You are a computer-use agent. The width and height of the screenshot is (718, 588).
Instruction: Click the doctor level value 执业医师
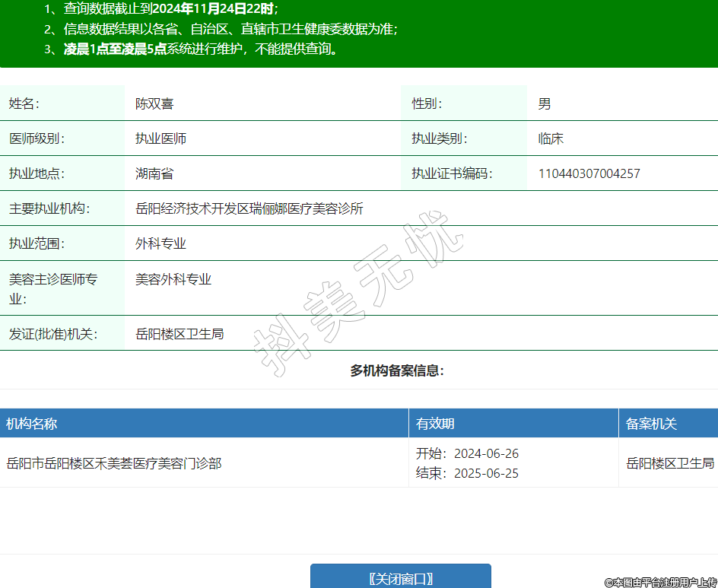click(x=160, y=138)
